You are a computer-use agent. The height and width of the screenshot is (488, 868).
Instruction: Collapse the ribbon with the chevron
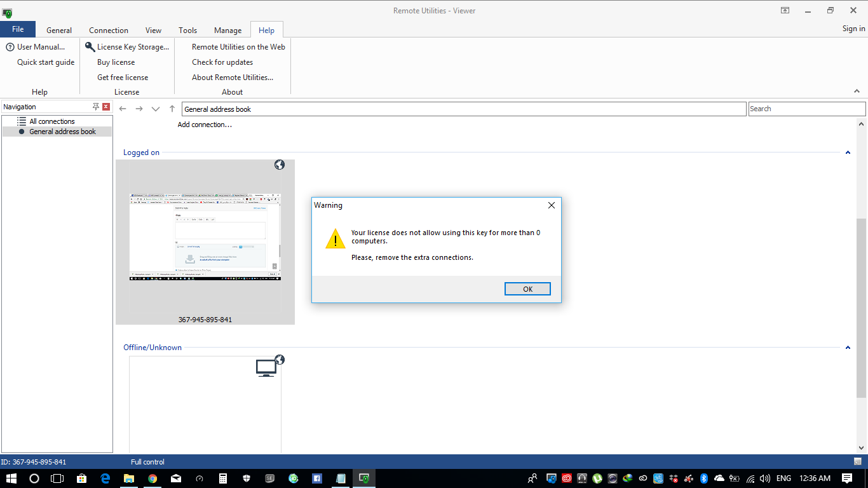coord(857,91)
